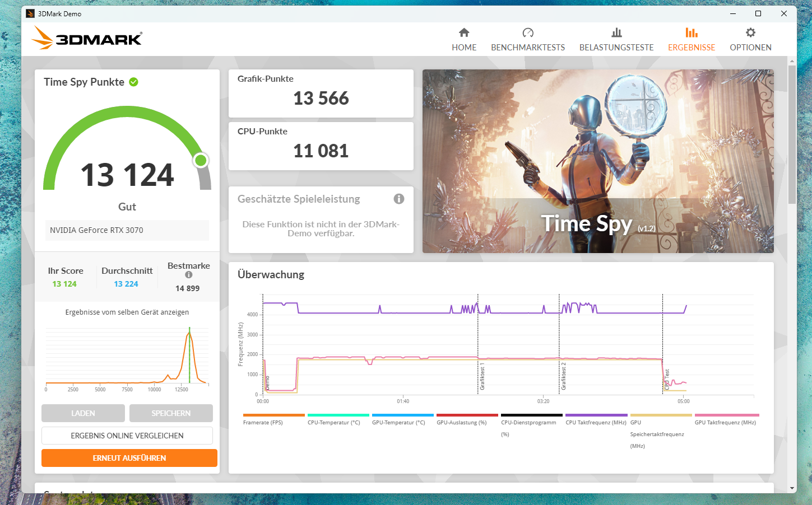The image size is (812, 505).
Task: Click the benchmark gauge icon
Action: tap(528, 32)
